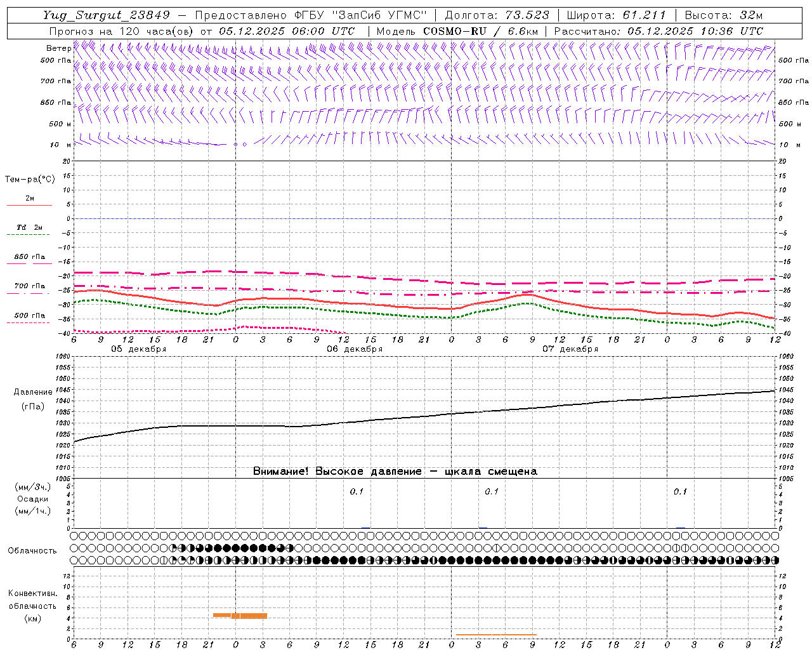Click the "Ветер" wind panel label
Viewport: 812px width, 650px height.
(x=58, y=48)
